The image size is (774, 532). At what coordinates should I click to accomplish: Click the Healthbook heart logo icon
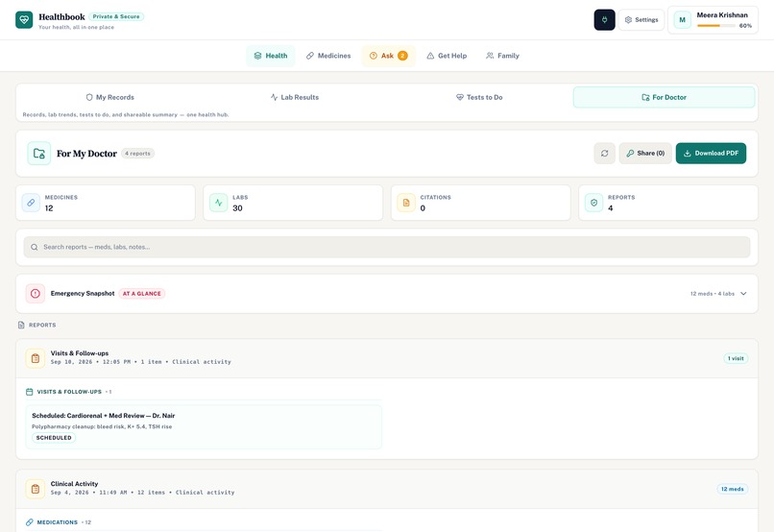[24, 20]
